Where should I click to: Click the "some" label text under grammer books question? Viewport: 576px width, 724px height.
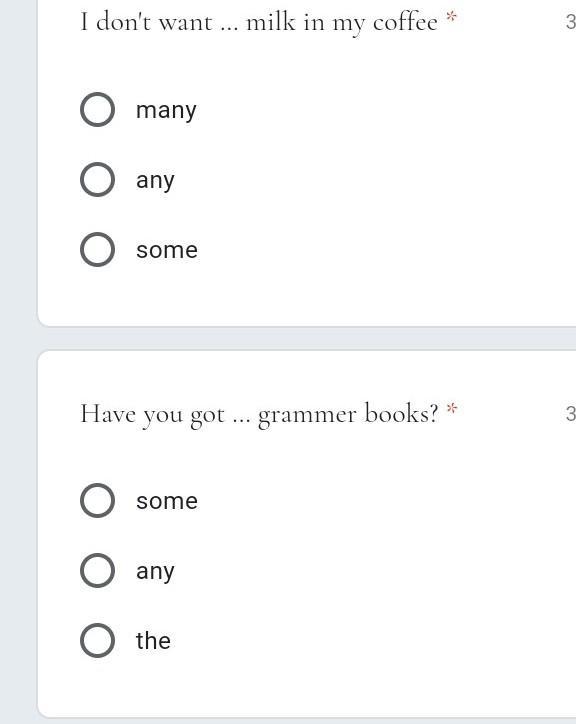167,501
